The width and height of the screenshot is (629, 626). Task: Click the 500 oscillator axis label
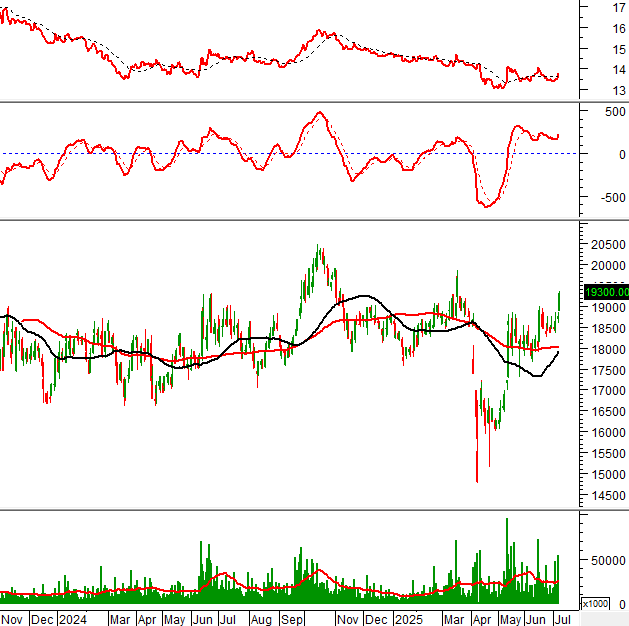[615, 112]
